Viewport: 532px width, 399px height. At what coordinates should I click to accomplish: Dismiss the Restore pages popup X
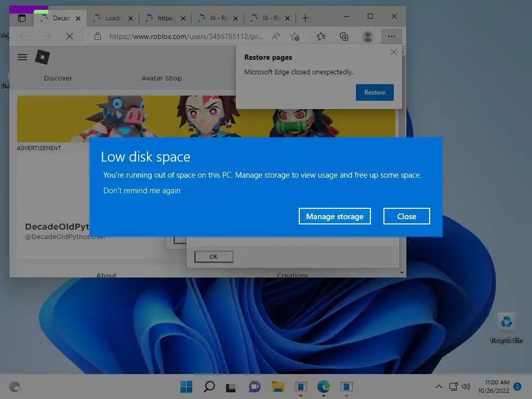point(394,52)
